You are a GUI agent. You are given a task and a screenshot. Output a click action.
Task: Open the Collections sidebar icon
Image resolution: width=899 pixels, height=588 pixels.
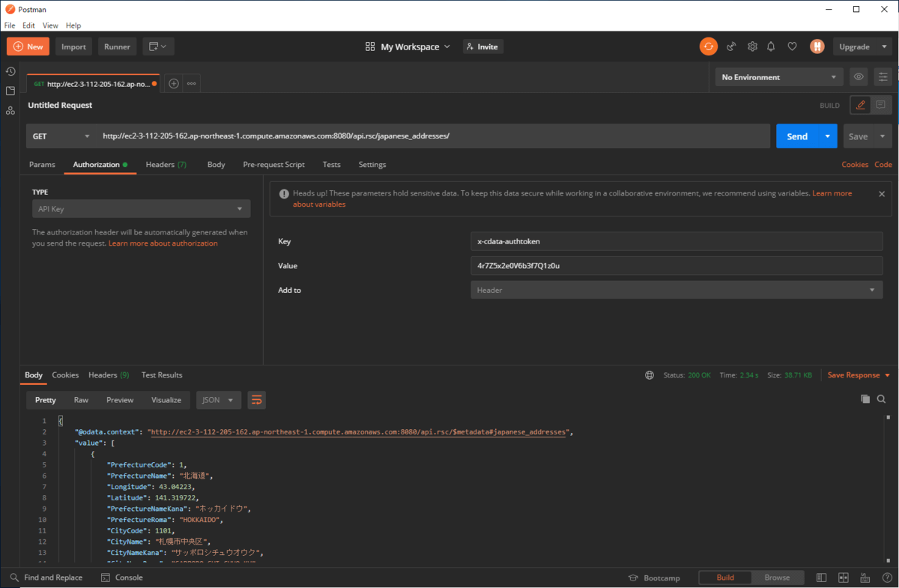pyautogui.click(x=10, y=91)
